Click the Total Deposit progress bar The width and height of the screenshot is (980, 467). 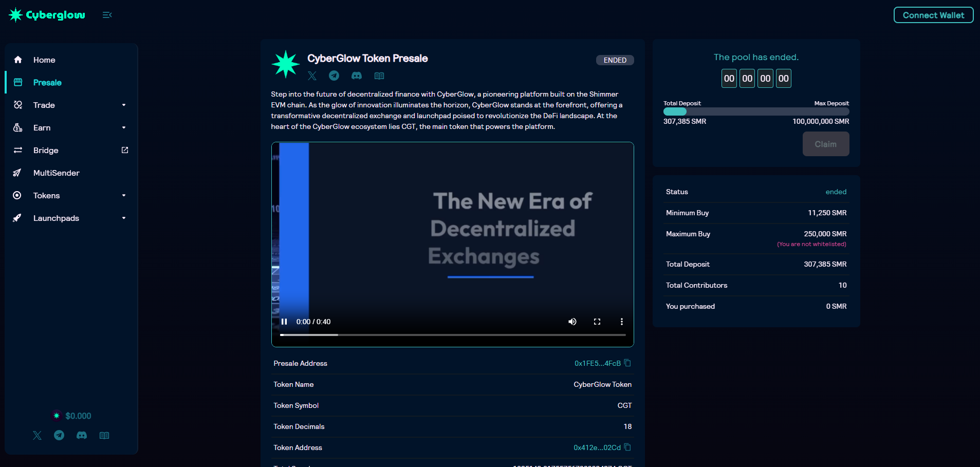pos(756,111)
